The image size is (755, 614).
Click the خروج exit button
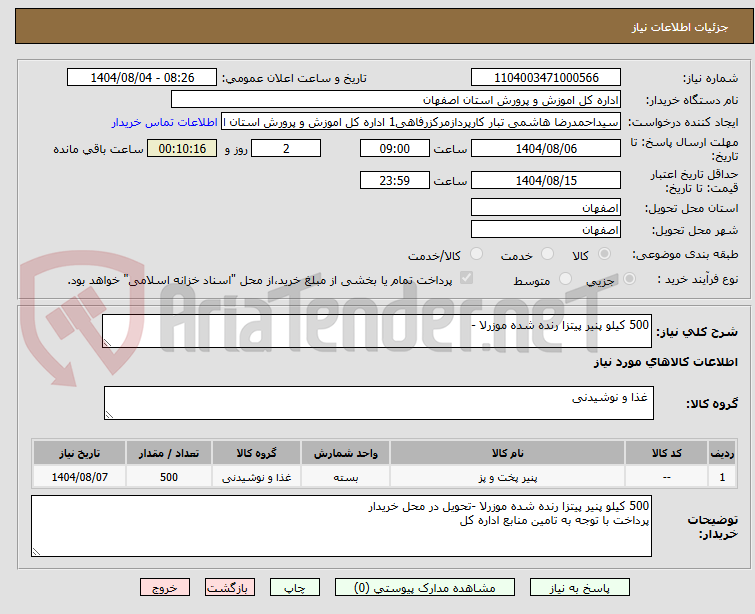[165, 588]
